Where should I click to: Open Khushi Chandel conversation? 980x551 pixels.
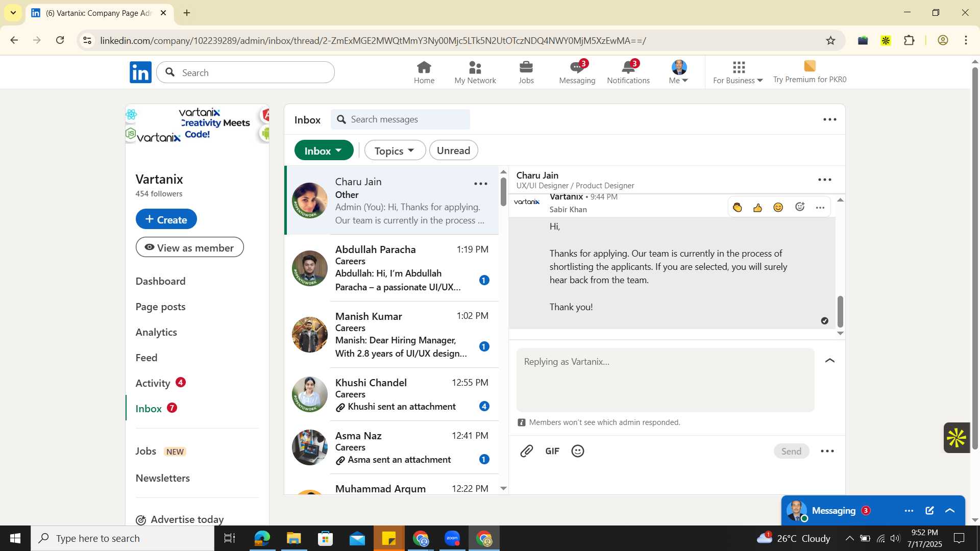391,394
